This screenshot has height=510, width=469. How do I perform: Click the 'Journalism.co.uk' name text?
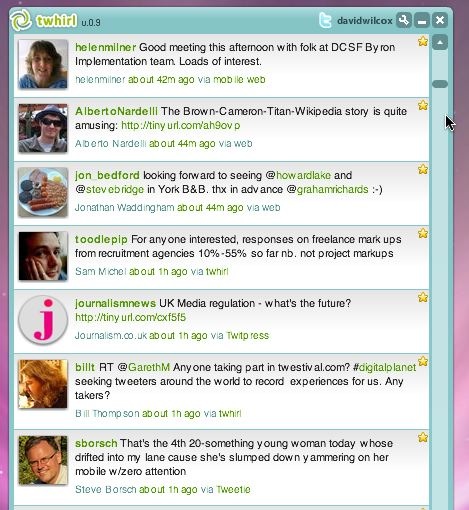point(111,335)
